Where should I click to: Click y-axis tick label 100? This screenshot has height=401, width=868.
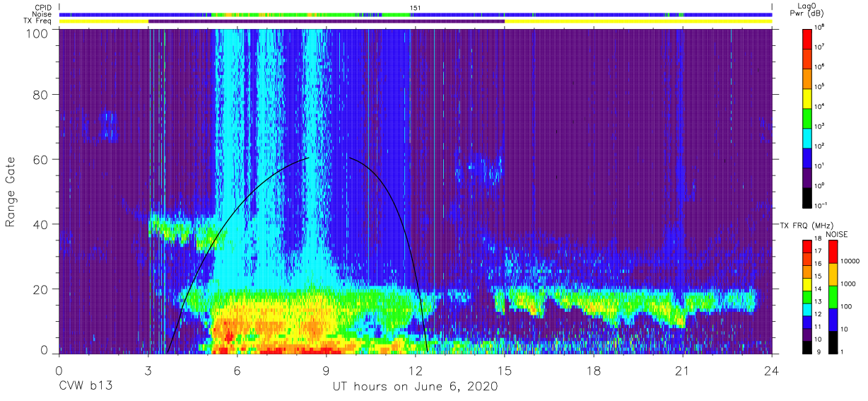(x=37, y=33)
